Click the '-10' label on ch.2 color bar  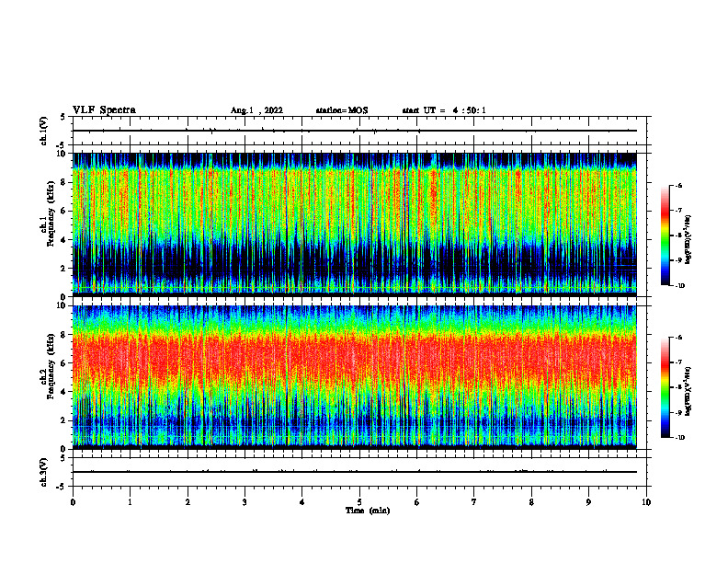[679, 438]
